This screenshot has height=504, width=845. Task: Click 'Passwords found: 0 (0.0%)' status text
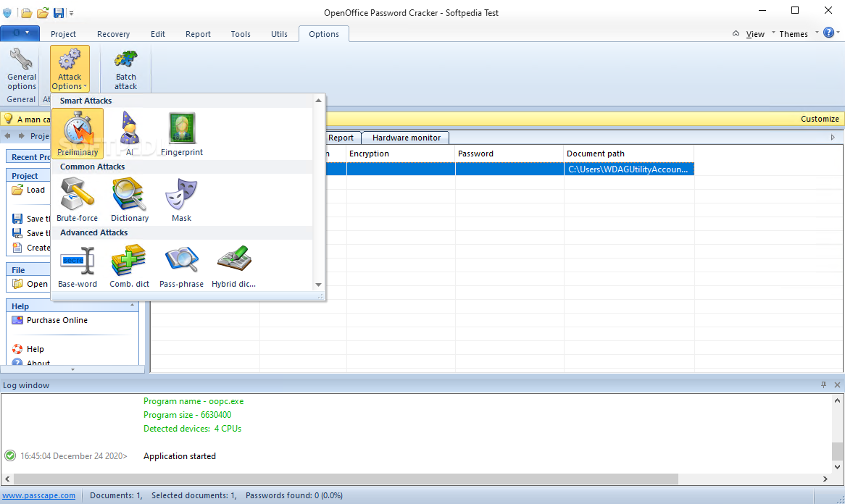[294, 495]
